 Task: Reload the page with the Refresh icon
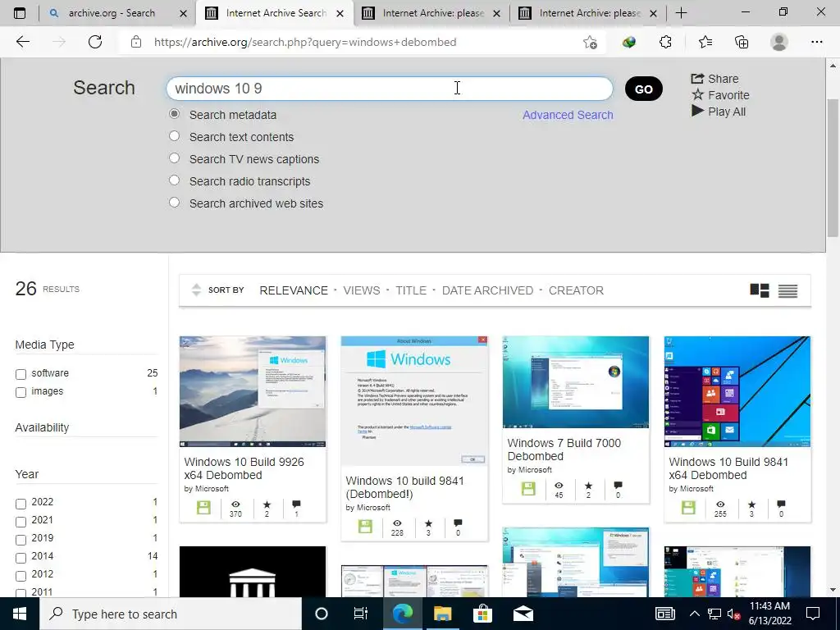point(95,42)
